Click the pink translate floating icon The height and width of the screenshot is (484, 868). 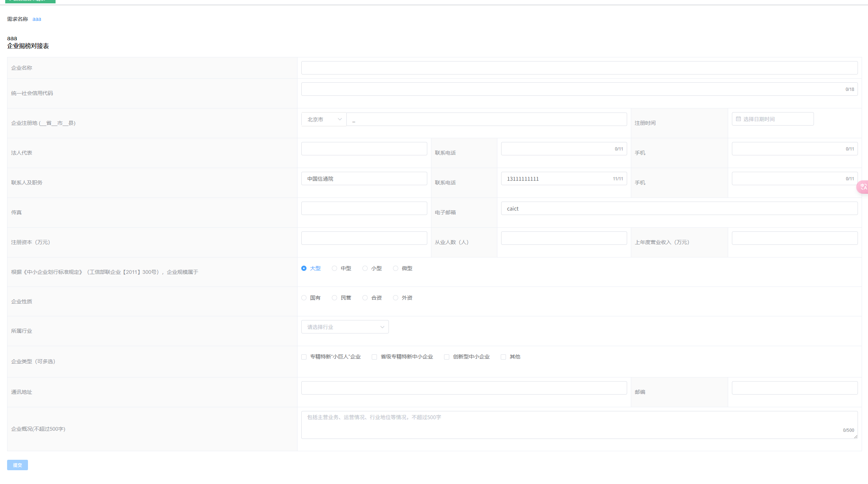coord(863,187)
